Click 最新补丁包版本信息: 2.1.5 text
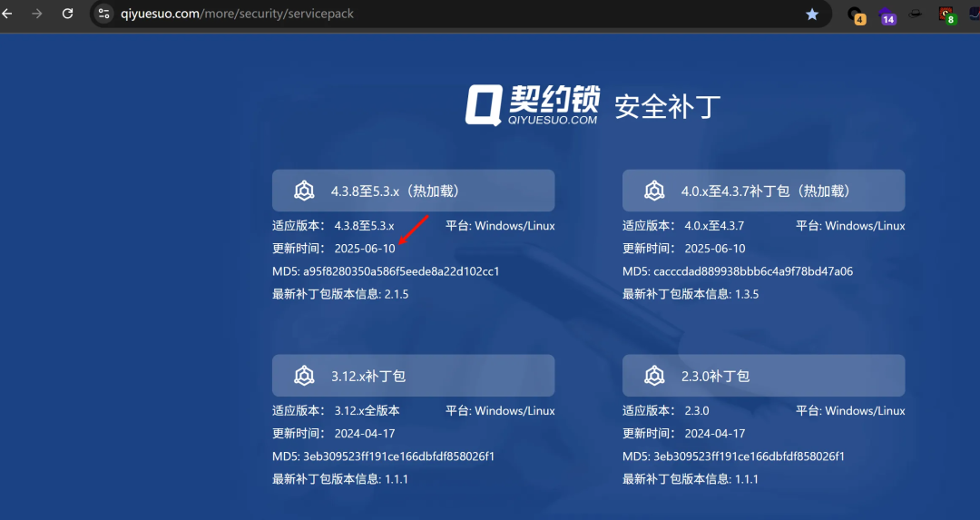The height and width of the screenshot is (520, 980). click(340, 294)
